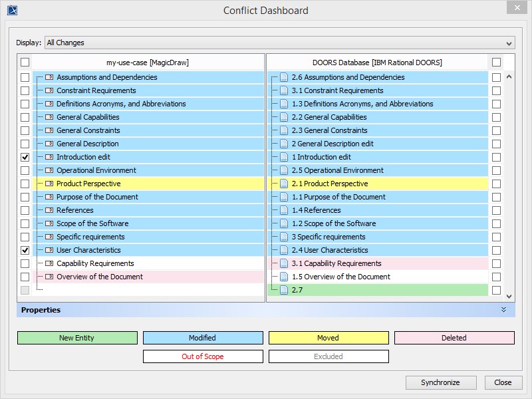Click the MagicDraw app icon in title bar
Screen dimensions: 532x399
click(12, 10)
